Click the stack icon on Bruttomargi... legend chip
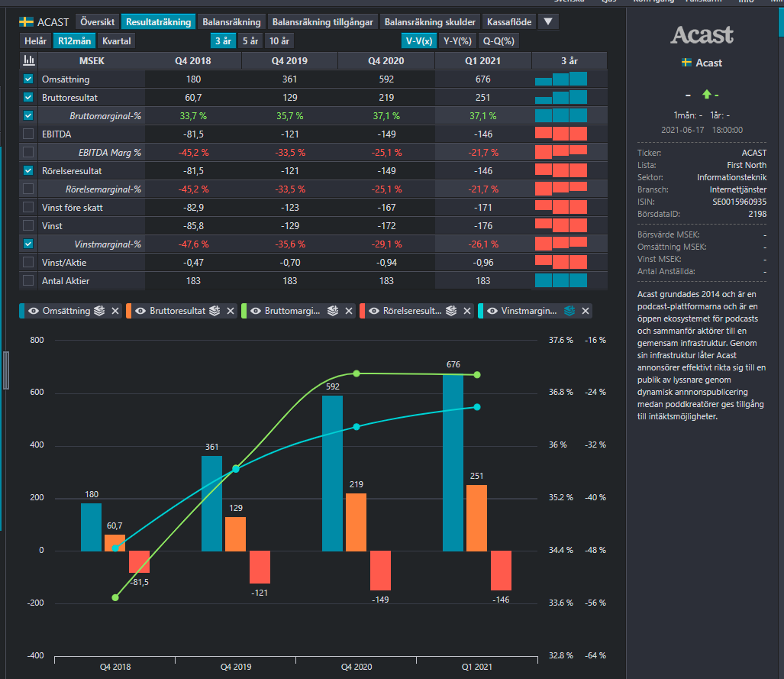This screenshot has height=679, width=784. (x=333, y=311)
